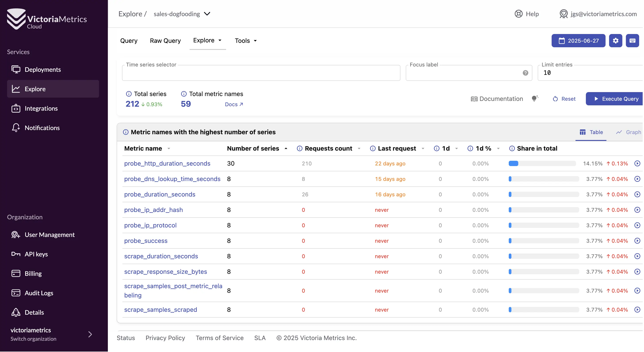Image resolution: width=644 pixels, height=352 pixels.
Task: Run query icon for scrape_duration_seconds row
Action: click(637, 257)
